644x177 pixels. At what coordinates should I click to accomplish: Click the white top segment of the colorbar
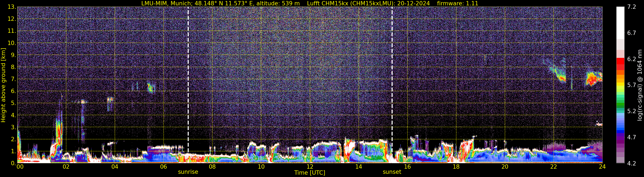pyautogui.click(x=620, y=22)
